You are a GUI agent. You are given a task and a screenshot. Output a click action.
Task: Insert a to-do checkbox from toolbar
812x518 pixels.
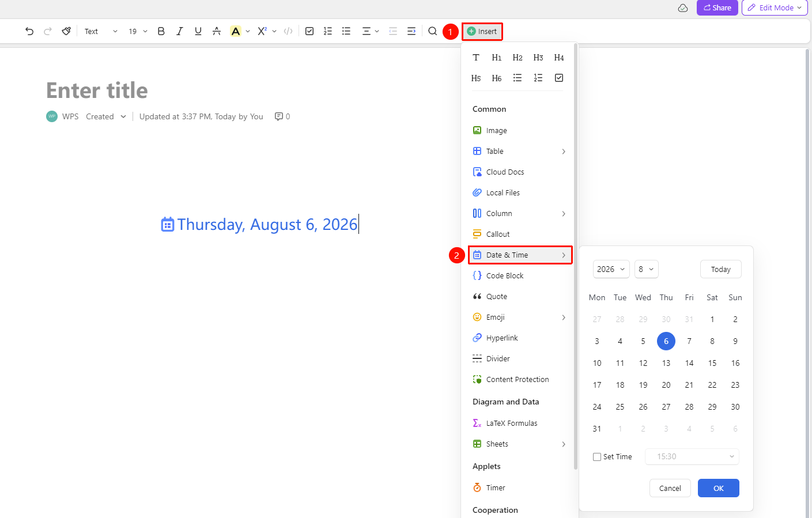coord(309,31)
